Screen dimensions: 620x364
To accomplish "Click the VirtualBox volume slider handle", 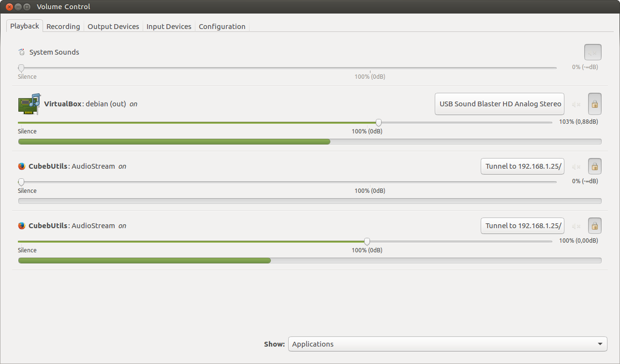I will [x=379, y=123].
